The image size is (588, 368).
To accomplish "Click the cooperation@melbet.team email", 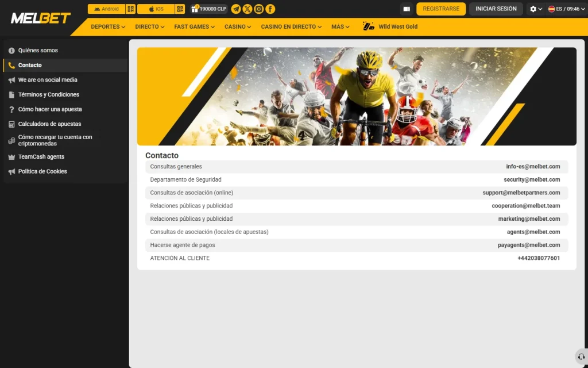I will click(526, 206).
